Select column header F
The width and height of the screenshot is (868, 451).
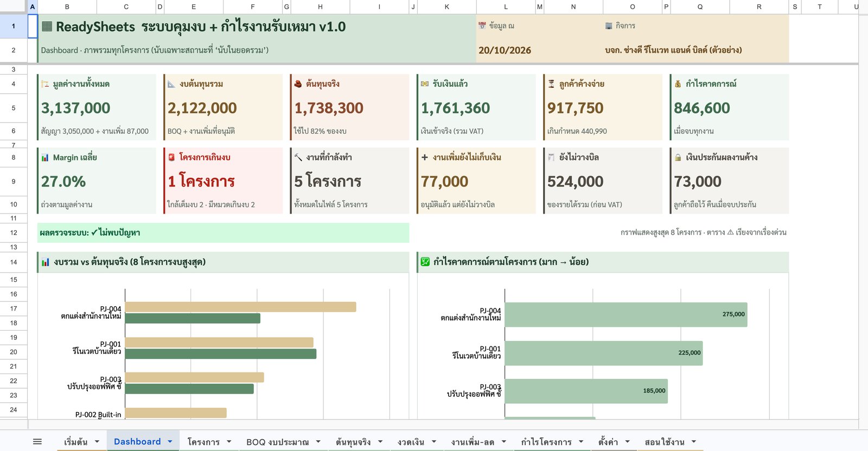click(x=253, y=7)
